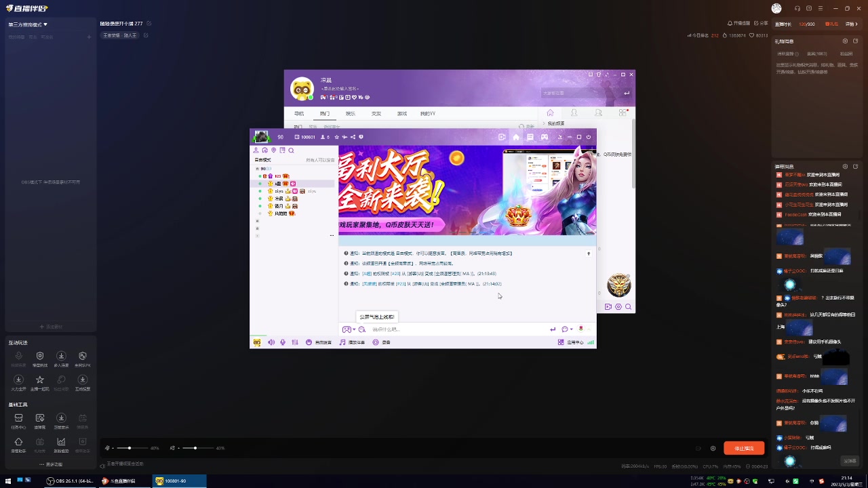Screen dimensions: 868x488
Task: Expand the third-party streaming mode dropdown
Action: point(28,24)
